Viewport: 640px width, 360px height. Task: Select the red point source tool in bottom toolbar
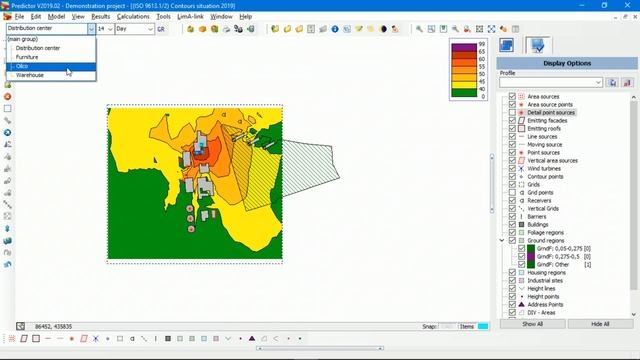[x=72, y=338]
